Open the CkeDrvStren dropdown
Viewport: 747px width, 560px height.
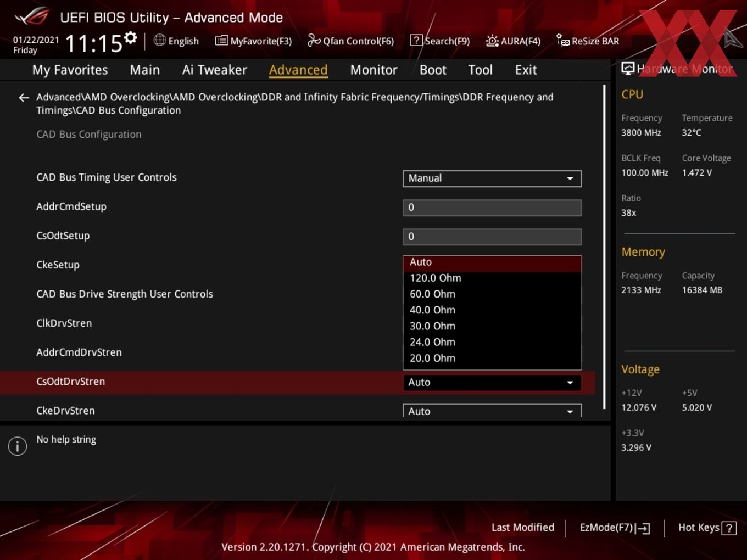point(492,411)
